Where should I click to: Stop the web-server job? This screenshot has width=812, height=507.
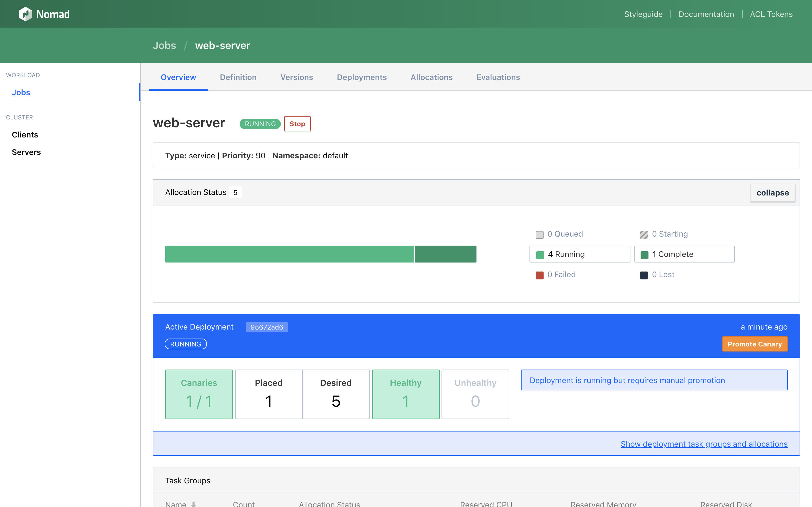tap(297, 124)
